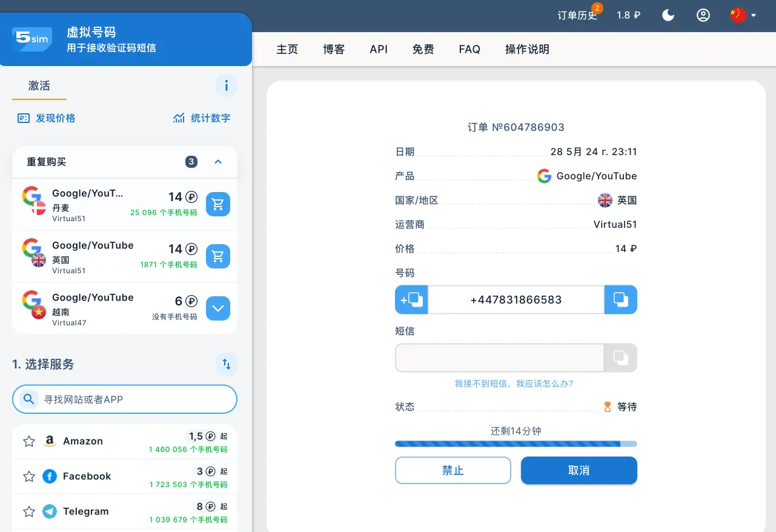Open the API nav item
This screenshot has height=532, width=776.
379,49
